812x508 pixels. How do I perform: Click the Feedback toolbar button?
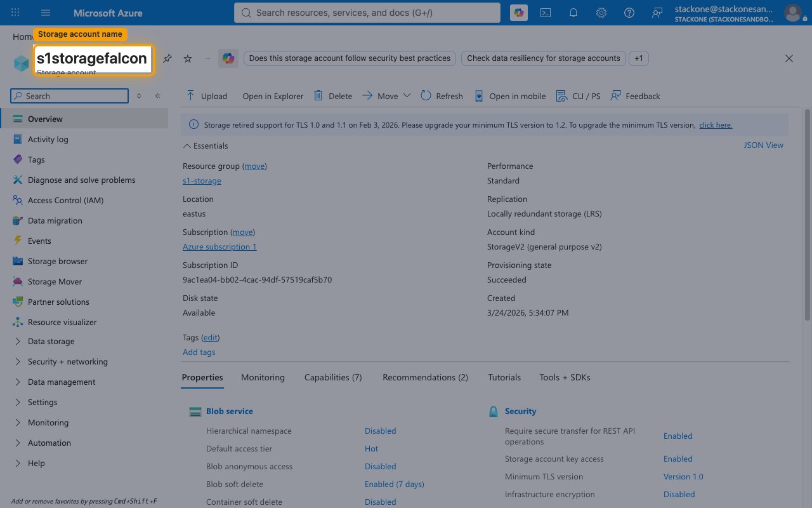tap(635, 96)
